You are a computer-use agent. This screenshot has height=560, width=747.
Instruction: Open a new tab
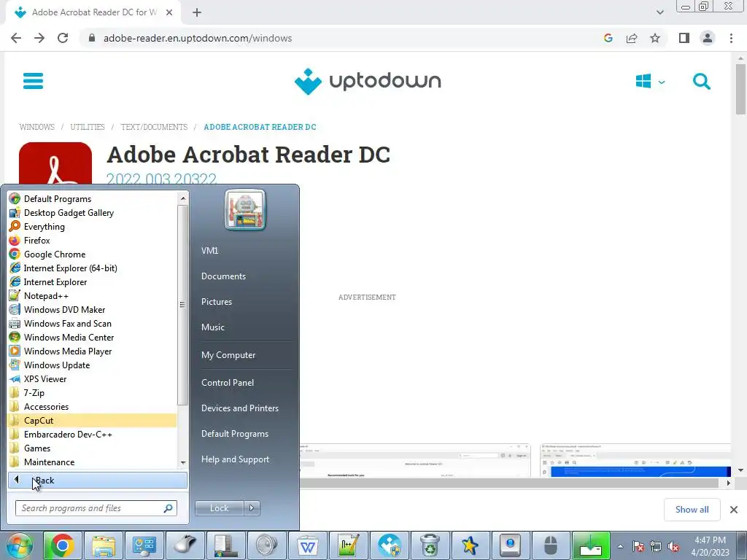pyautogui.click(x=197, y=13)
